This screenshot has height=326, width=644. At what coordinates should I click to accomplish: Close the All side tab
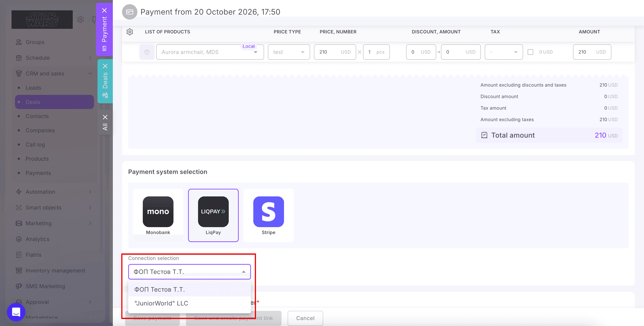coord(105,117)
